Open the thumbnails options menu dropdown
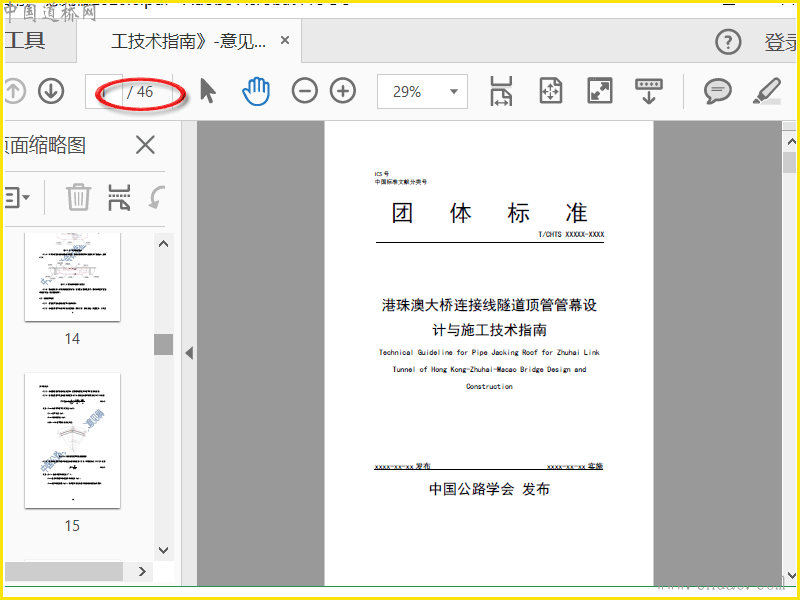This screenshot has height=600, width=800. tap(17, 197)
